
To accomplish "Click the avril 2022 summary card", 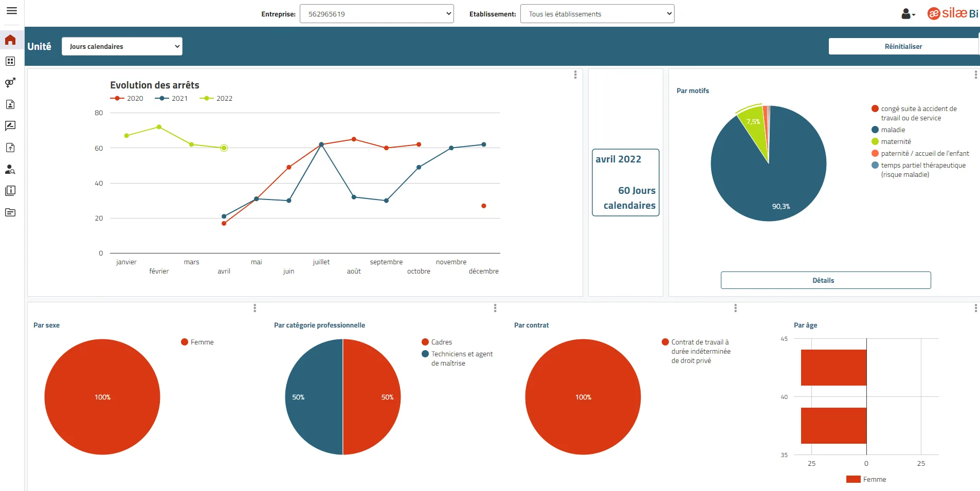I will point(626,183).
